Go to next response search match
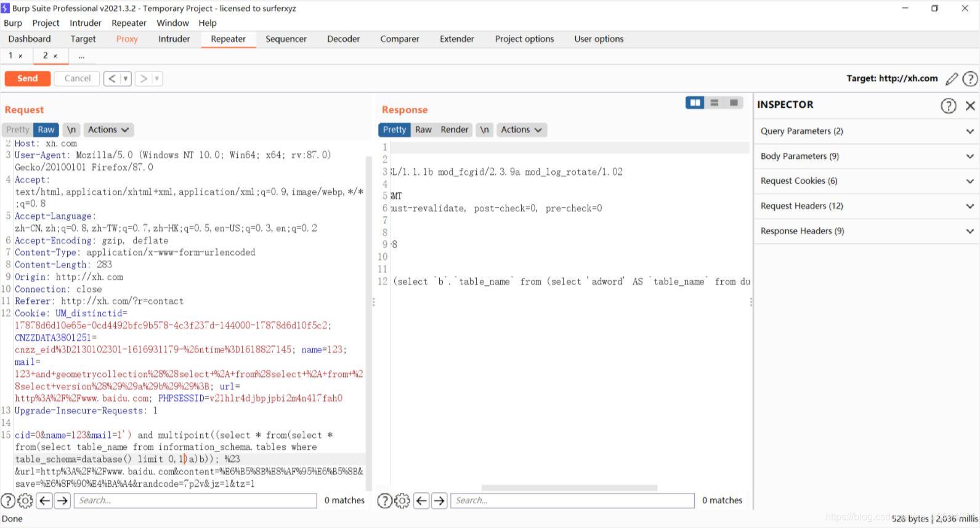Image resolution: width=980 pixels, height=528 pixels. pyautogui.click(x=439, y=501)
